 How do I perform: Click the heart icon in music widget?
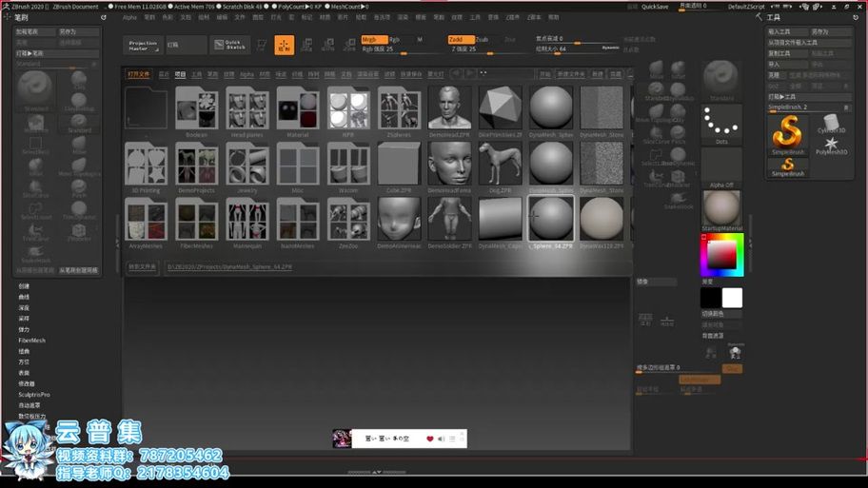(x=429, y=439)
